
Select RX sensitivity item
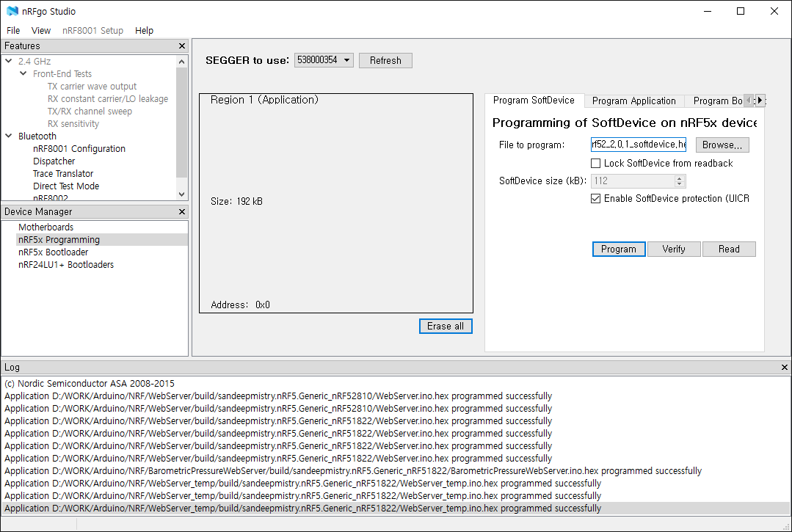[73, 124]
